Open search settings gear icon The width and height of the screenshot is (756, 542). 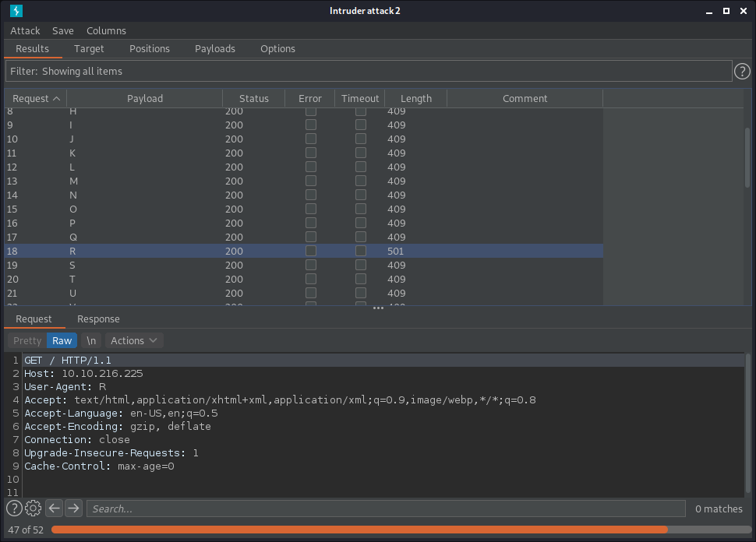click(33, 509)
